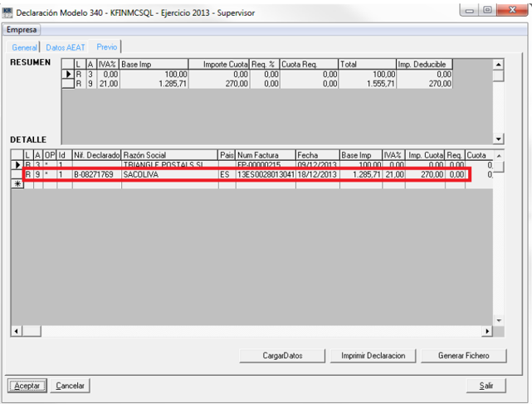The image size is (532, 404).
Task: Switch to the General tab
Action: click(x=24, y=48)
